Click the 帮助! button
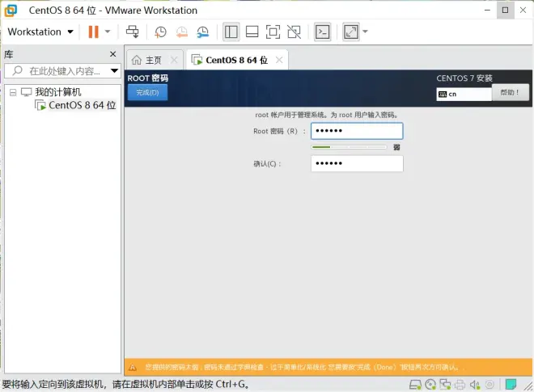The width and height of the screenshot is (534, 392). [511, 93]
